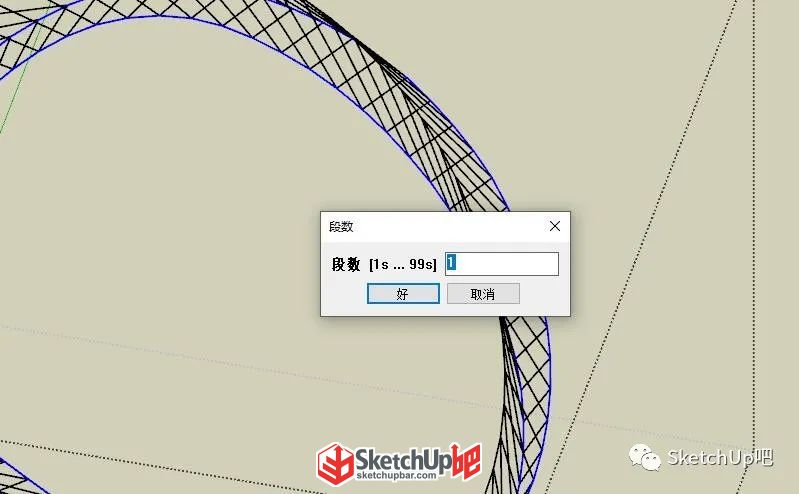The width and height of the screenshot is (799, 494).
Task: Close the 段数 dialog with X
Action: (555, 226)
